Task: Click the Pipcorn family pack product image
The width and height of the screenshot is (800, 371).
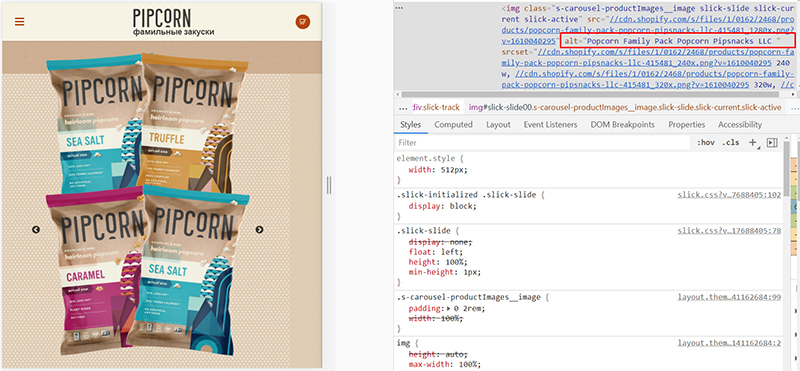Action: pos(147,203)
